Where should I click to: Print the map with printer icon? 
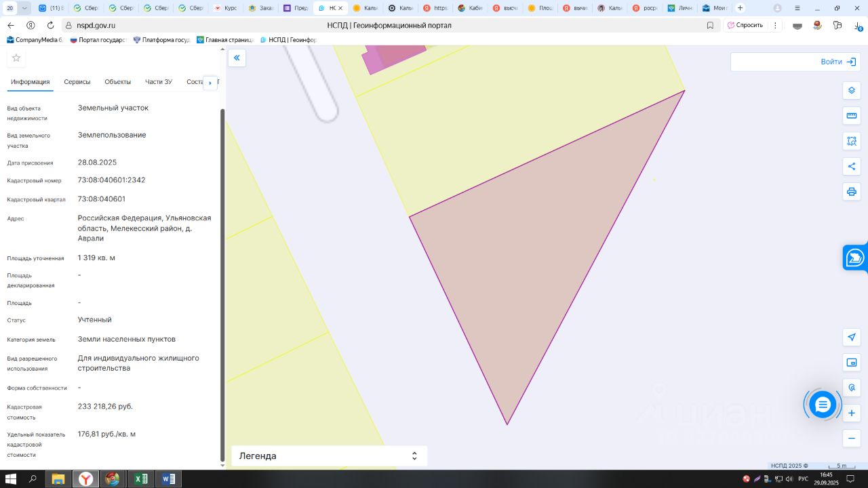click(x=852, y=191)
